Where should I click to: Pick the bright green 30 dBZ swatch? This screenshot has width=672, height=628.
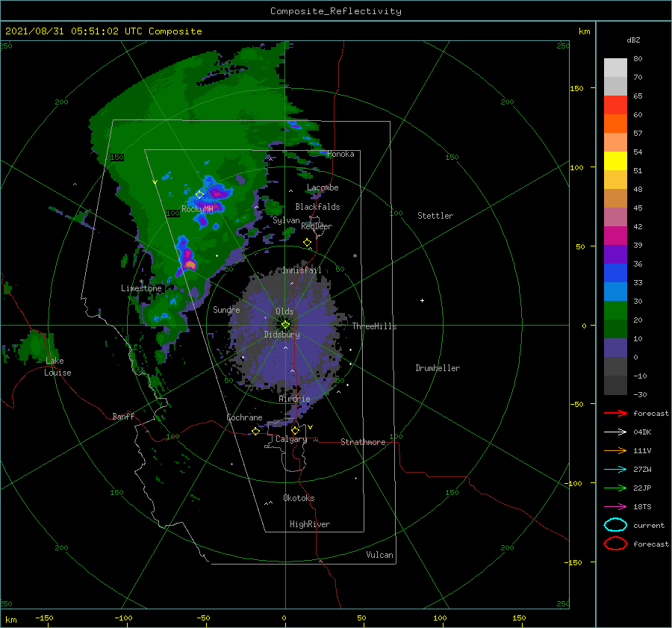tap(615, 310)
